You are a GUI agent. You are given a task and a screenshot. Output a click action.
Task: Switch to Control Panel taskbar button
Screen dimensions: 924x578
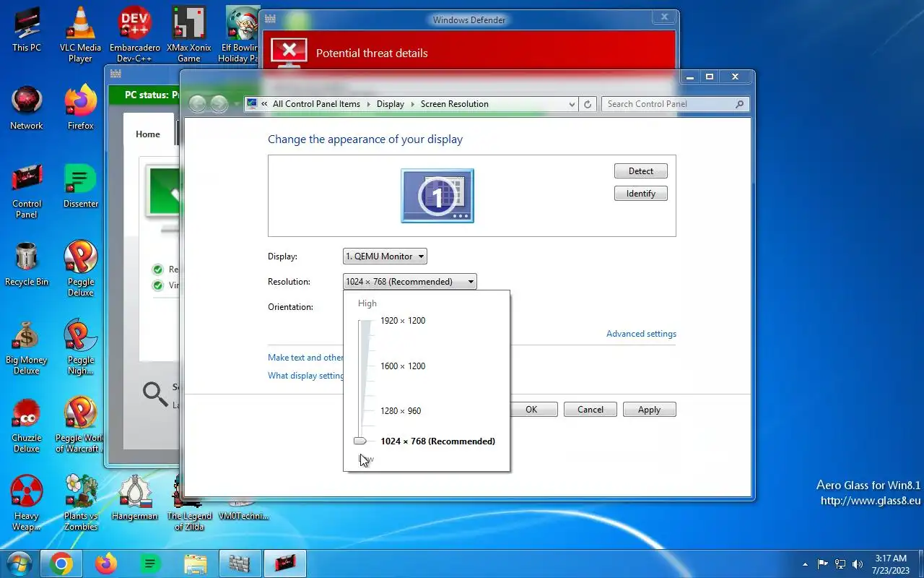point(284,564)
